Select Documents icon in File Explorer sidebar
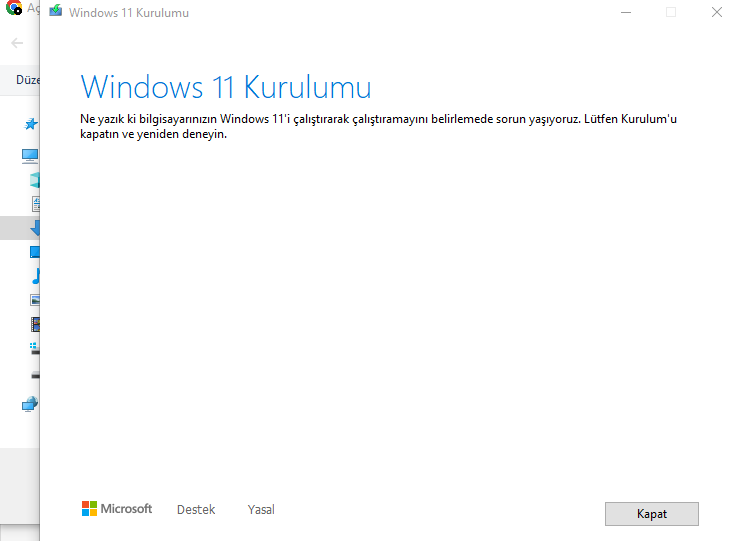The image size is (737, 541). (36, 204)
